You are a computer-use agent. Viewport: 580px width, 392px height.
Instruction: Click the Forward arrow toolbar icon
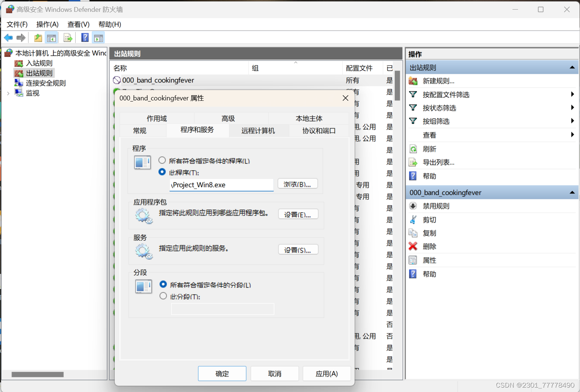pos(21,38)
